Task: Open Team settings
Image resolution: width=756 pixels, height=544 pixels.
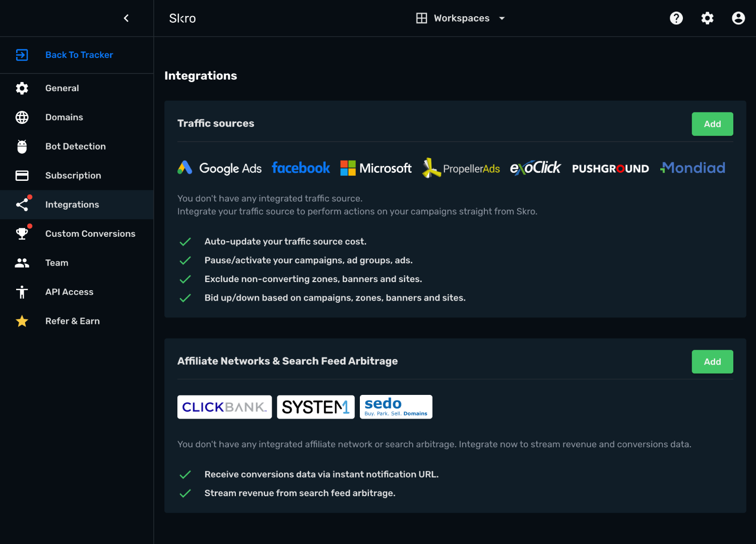Action: click(77, 263)
